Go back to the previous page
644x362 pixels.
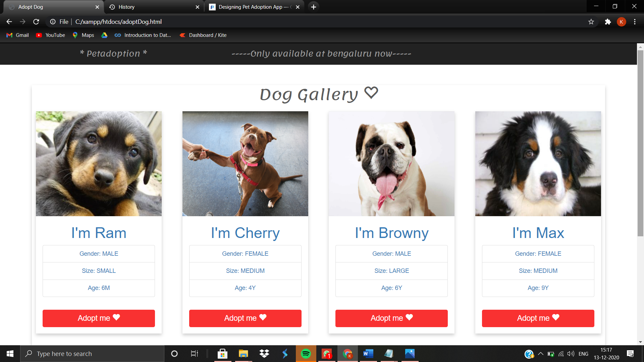click(9, 22)
